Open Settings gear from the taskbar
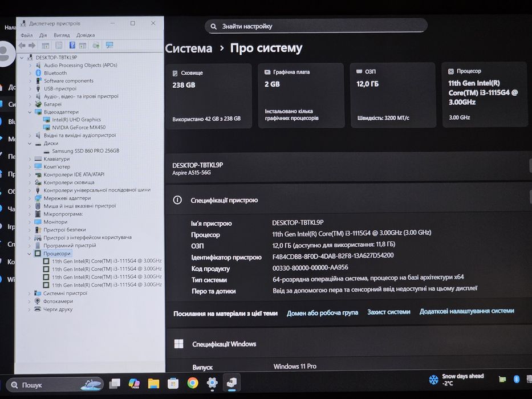Image resolution: width=532 pixels, height=399 pixels. tap(212, 382)
